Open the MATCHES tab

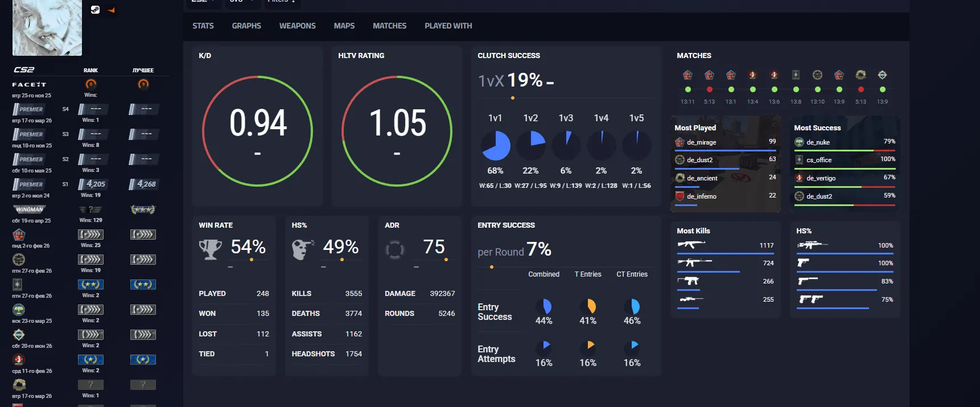pyautogui.click(x=390, y=26)
